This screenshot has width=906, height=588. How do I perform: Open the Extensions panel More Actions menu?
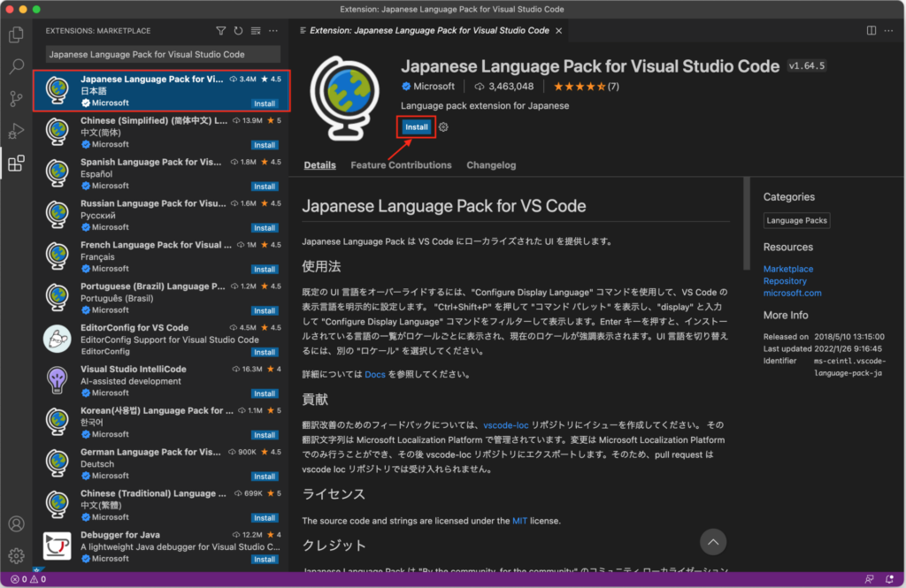coord(273,30)
